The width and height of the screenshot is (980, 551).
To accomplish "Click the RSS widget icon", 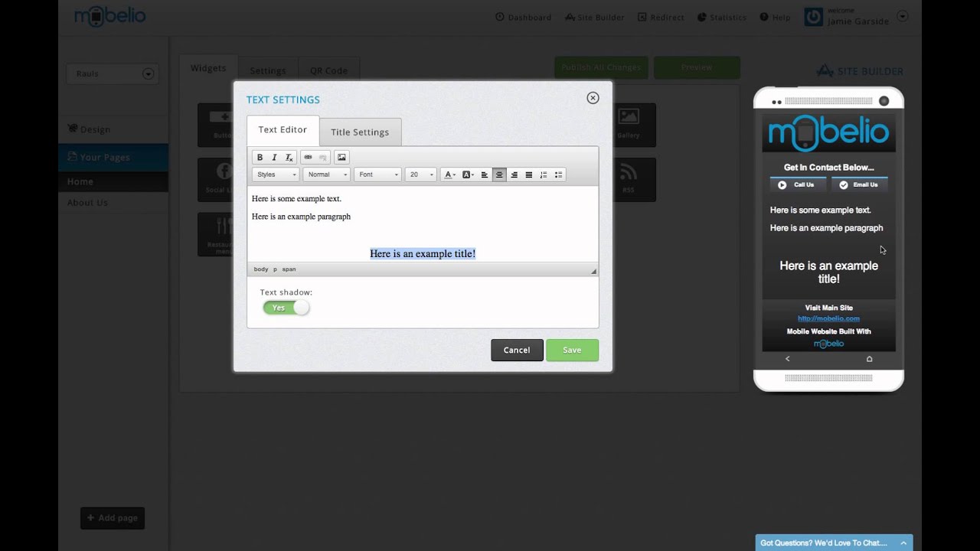I will click(629, 180).
